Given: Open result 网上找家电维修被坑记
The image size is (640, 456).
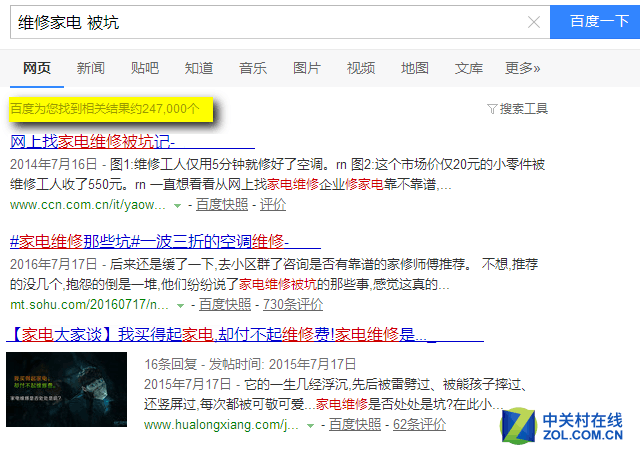Looking at the screenshot, I should pyautogui.click(x=132, y=142).
